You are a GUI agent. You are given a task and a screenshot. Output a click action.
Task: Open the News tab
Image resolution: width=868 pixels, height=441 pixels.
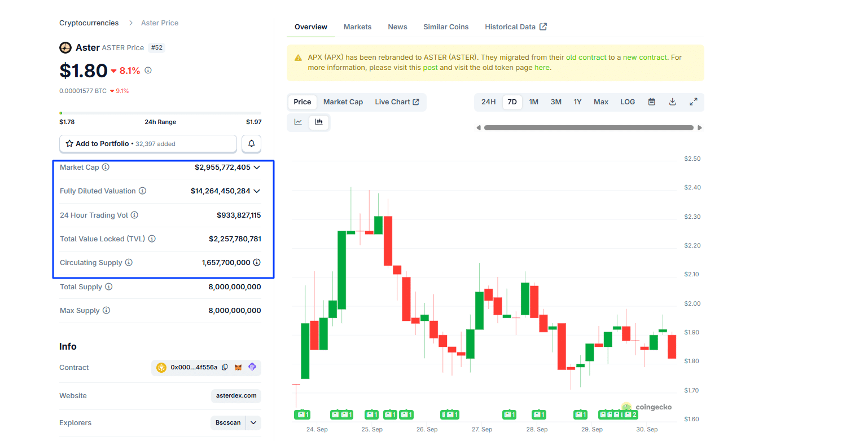(397, 27)
